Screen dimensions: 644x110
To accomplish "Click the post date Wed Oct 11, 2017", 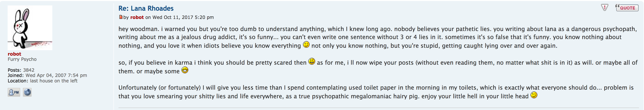I will 183,17.
